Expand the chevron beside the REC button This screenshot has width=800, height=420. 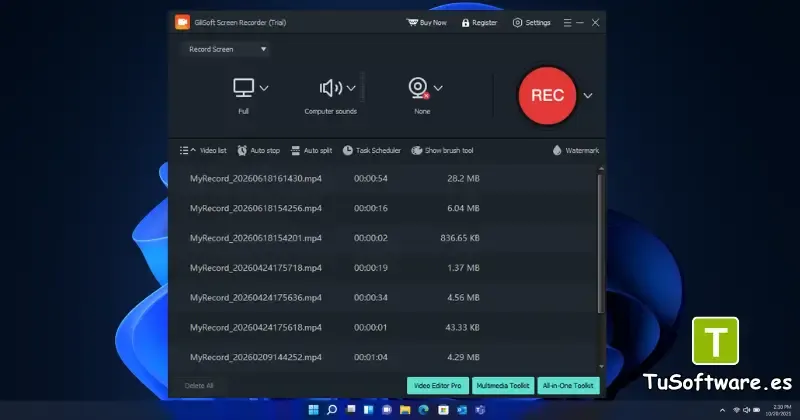(x=588, y=95)
